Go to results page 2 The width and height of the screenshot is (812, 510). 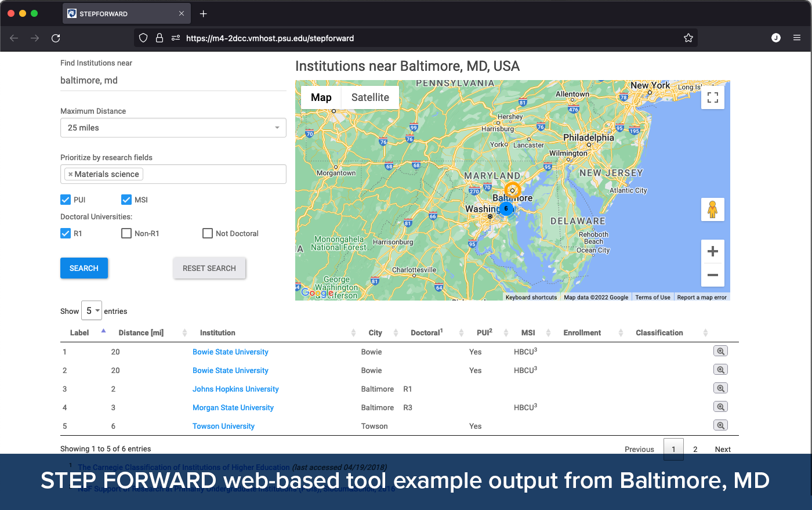tap(695, 449)
